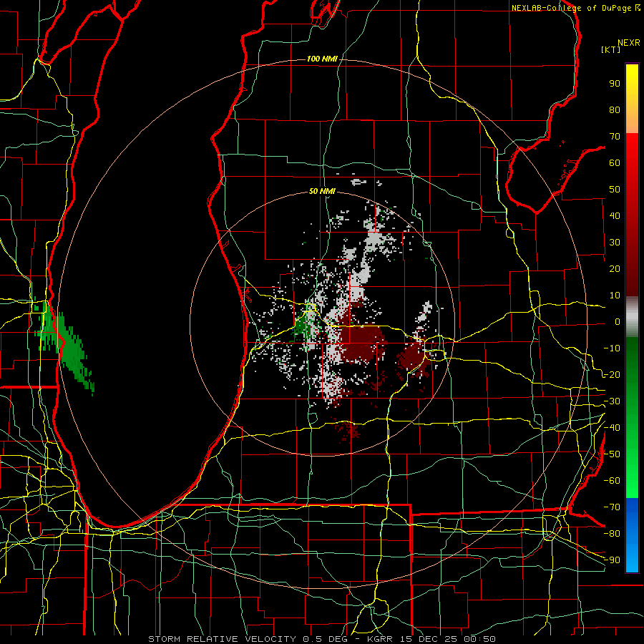Image resolution: width=644 pixels, height=644 pixels.
Task: Click the large dark red velocity region near radar
Action: (364, 343)
